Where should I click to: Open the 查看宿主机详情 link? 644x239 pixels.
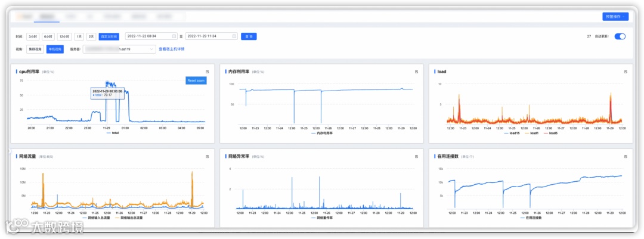(x=172, y=49)
